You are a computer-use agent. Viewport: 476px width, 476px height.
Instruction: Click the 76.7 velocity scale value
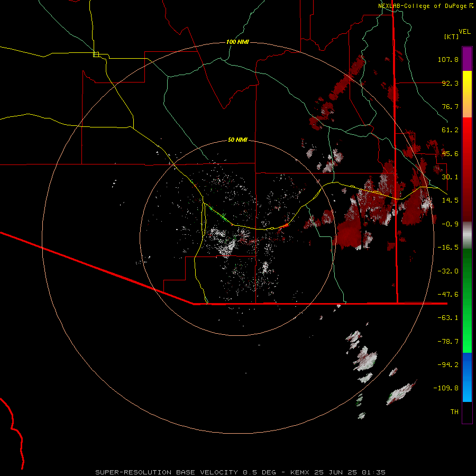450,106
